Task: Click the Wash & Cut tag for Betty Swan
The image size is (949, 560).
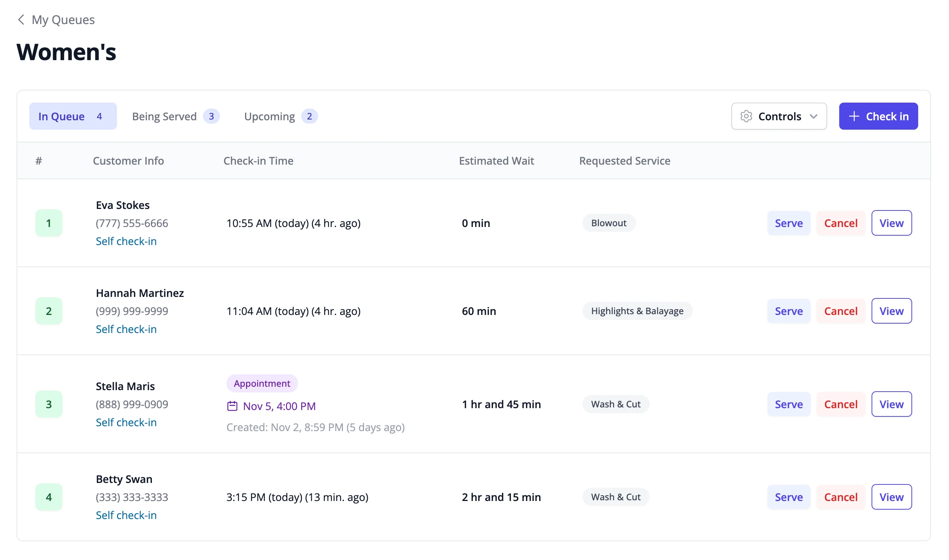Action: tap(615, 497)
